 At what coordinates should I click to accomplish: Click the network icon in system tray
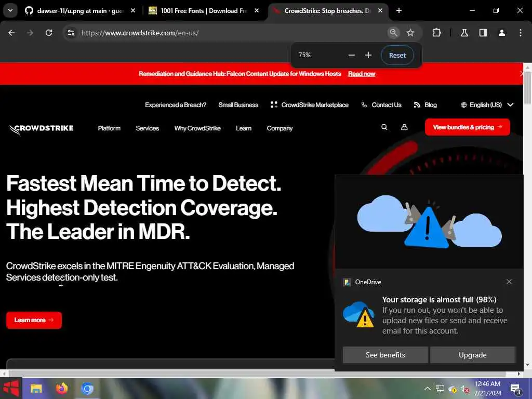(440, 389)
